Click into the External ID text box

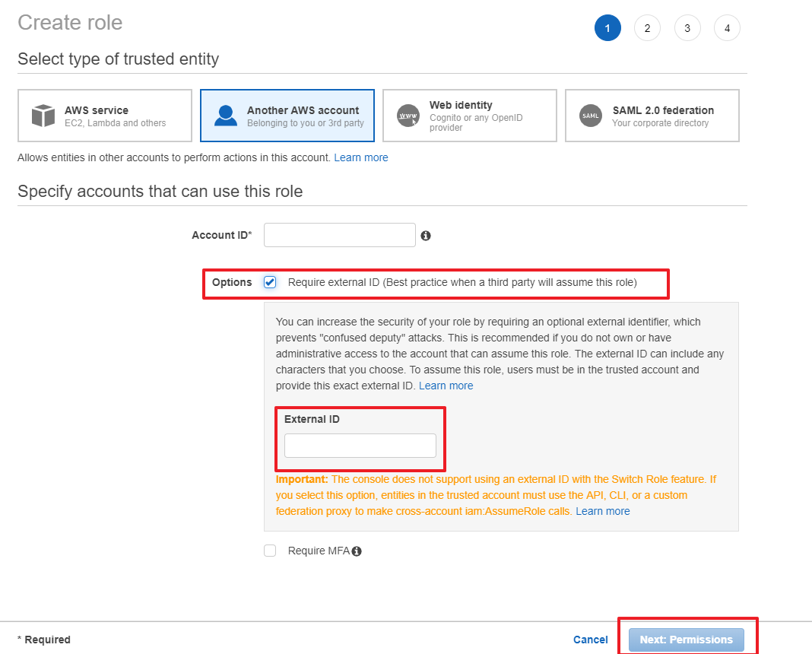(360, 446)
